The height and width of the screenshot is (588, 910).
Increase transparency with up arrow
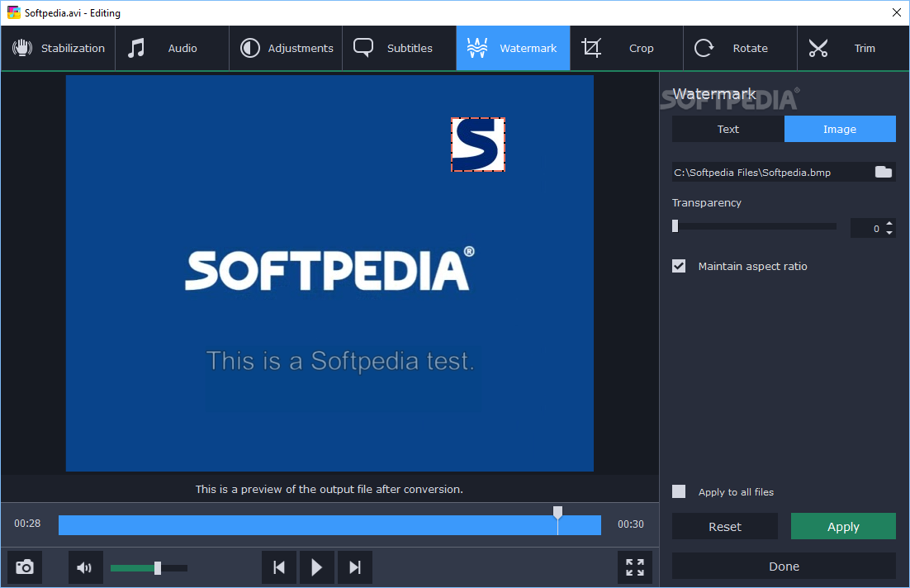coord(889,224)
